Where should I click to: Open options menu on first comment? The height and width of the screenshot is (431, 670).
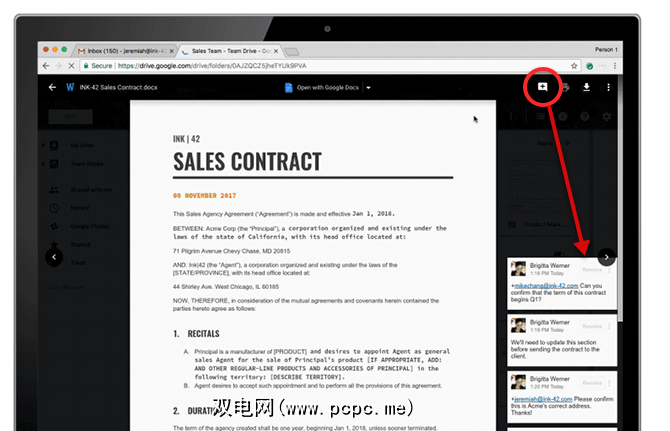[x=609, y=270]
